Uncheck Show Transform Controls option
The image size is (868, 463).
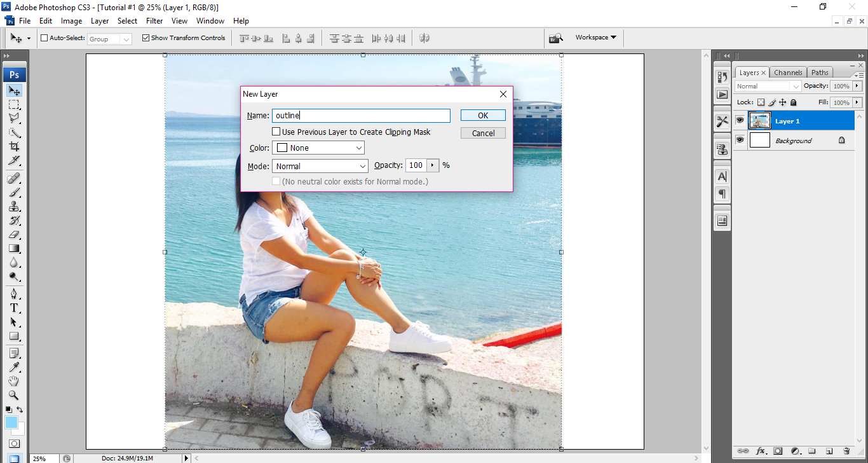(146, 38)
